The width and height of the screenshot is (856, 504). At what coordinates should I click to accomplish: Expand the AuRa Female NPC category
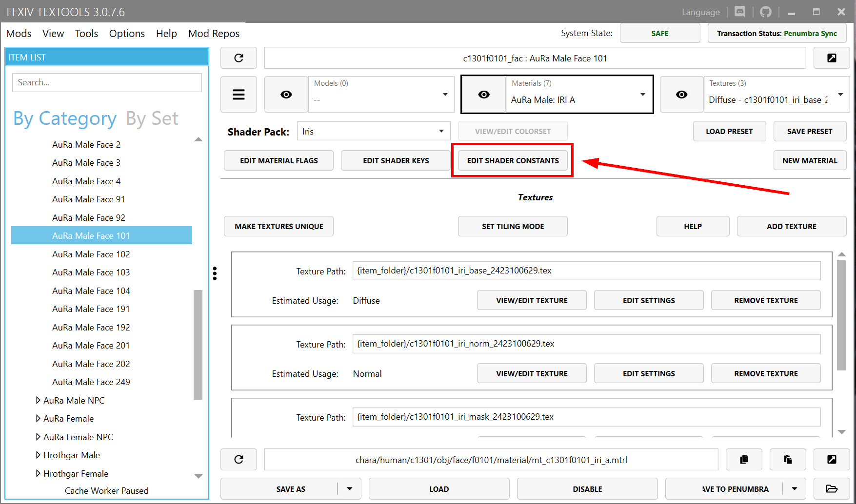tap(38, 437)
